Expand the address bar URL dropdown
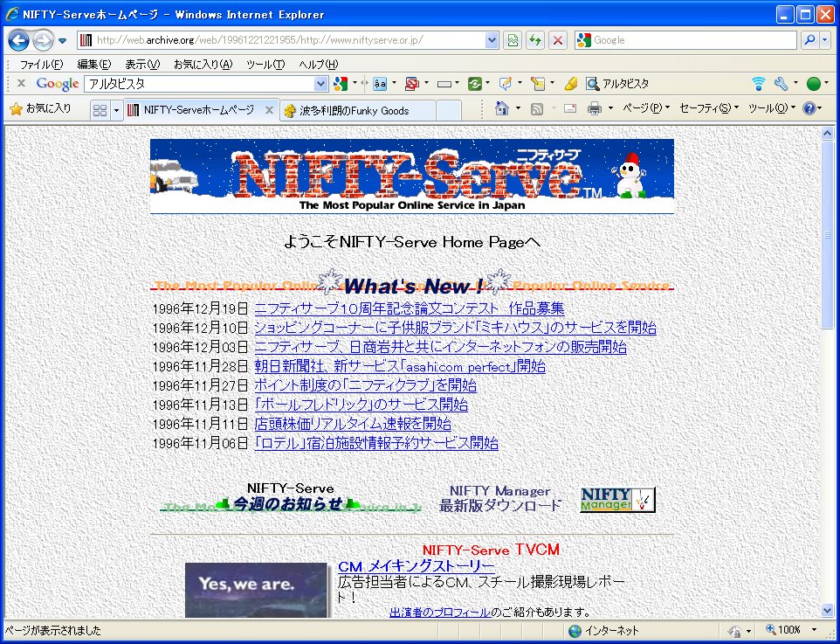This screenshot has width=840, height=644. pos(492,40)
